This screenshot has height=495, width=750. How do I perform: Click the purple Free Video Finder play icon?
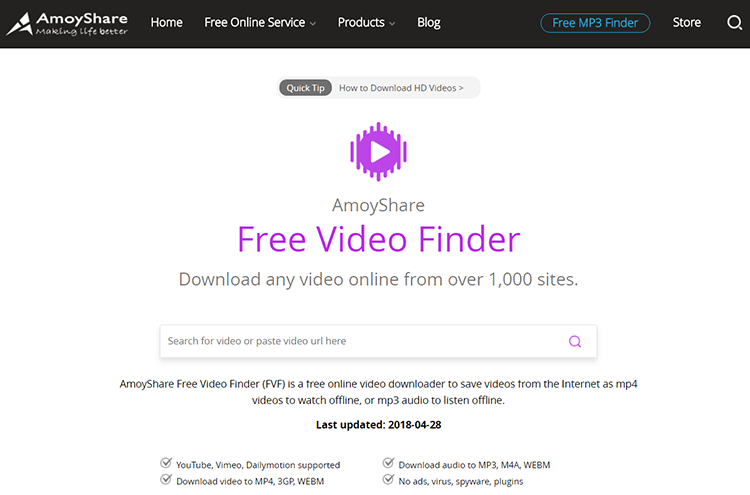pos(378,152)
